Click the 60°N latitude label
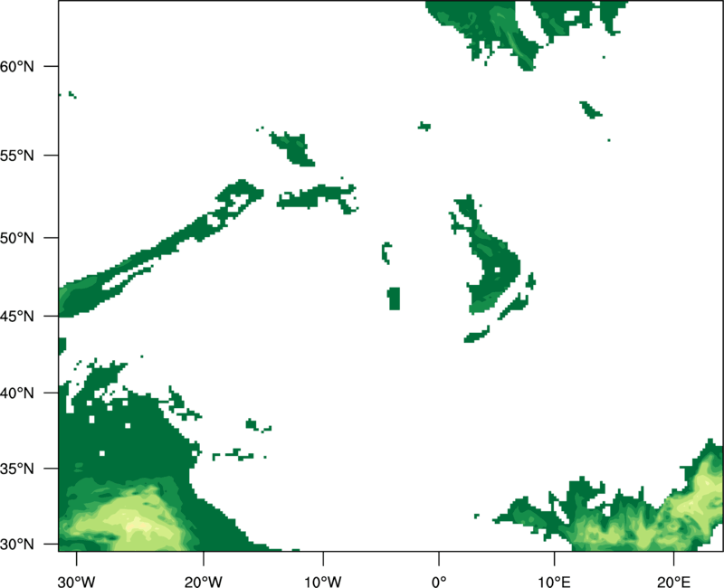Screen dimensions: 724x588 point(17,66)
